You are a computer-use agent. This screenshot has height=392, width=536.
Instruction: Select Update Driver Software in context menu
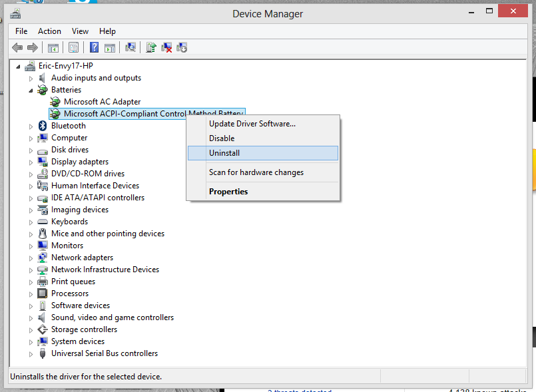coord(252,124)
